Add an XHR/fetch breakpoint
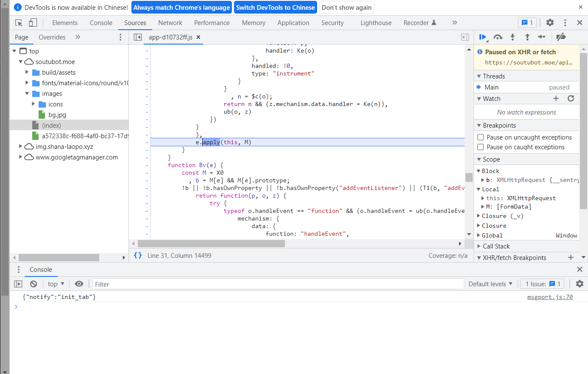Screen dimensions: 588x374 [x=571, y=257]
